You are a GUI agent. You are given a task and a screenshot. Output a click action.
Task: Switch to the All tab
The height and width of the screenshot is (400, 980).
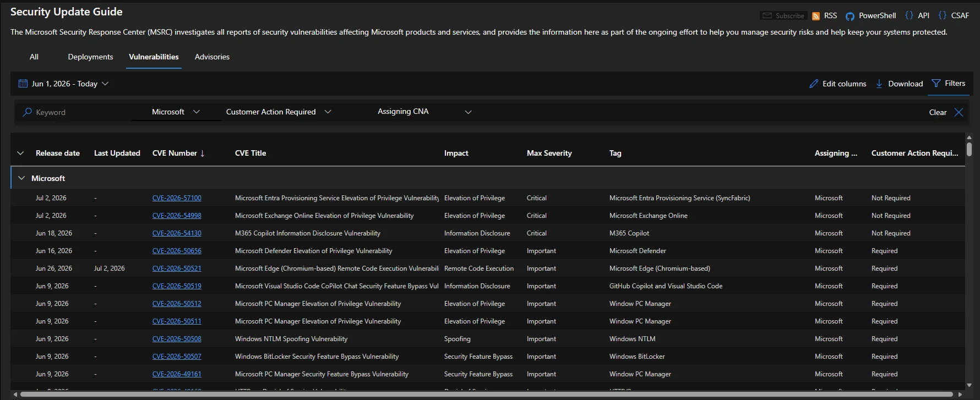click(34, 57)
